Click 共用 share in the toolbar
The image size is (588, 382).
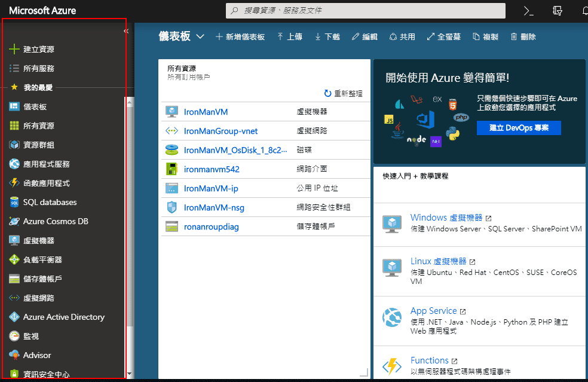point(402,37)
